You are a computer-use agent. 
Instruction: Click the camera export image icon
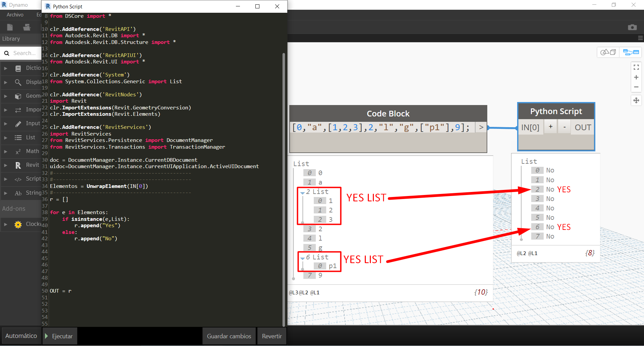point(632,27)
